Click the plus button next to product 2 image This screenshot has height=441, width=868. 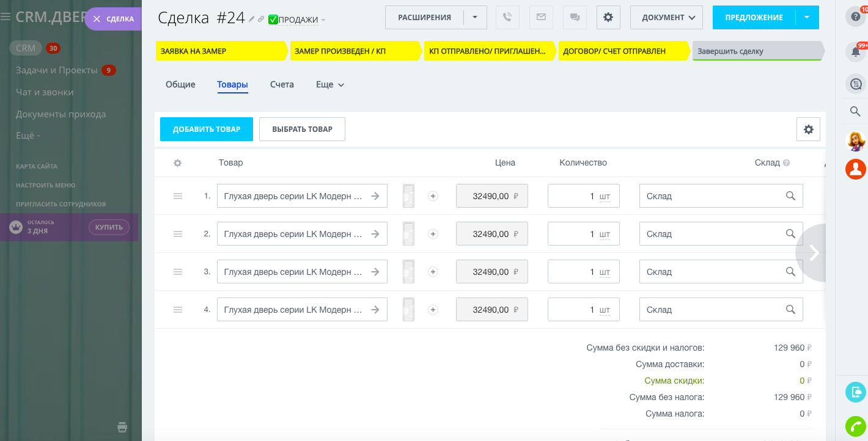pos(433,233)
